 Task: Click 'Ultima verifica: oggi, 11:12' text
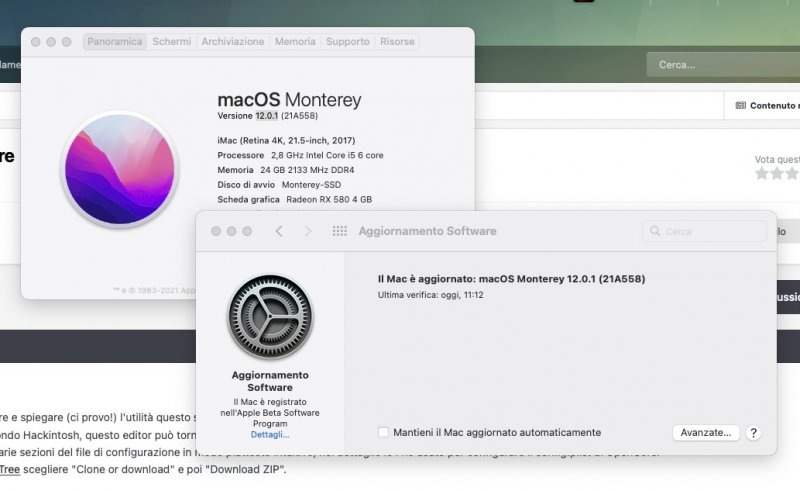(x=431, y=295)
